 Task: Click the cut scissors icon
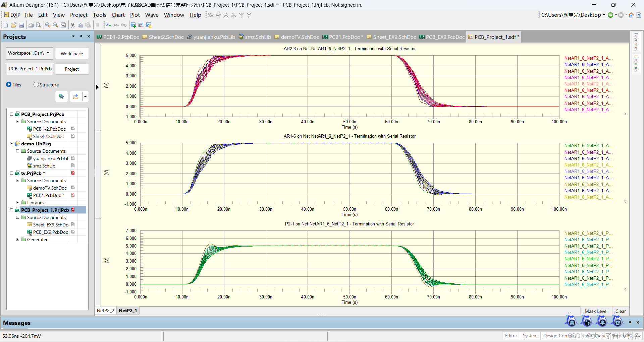[x=72, y=25]
